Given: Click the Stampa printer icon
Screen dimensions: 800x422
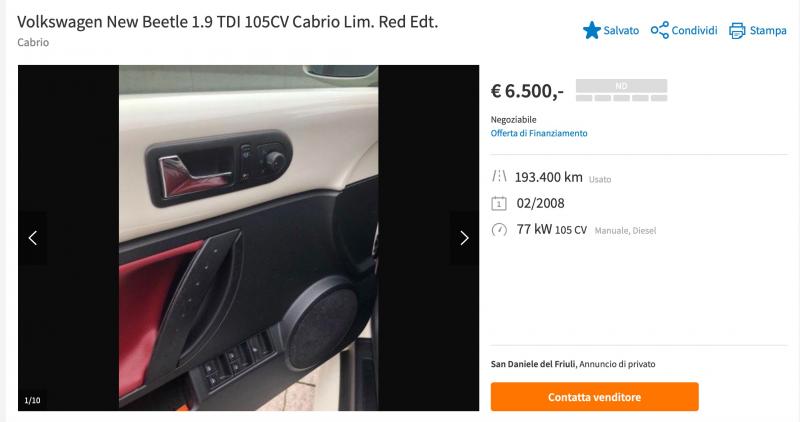Looking at the screenshot, I should click(x=737, y=31).
